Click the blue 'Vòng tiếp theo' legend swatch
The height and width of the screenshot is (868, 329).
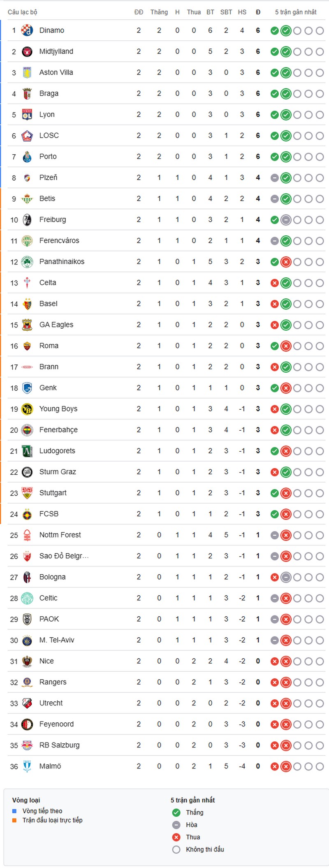pos(14,811)
